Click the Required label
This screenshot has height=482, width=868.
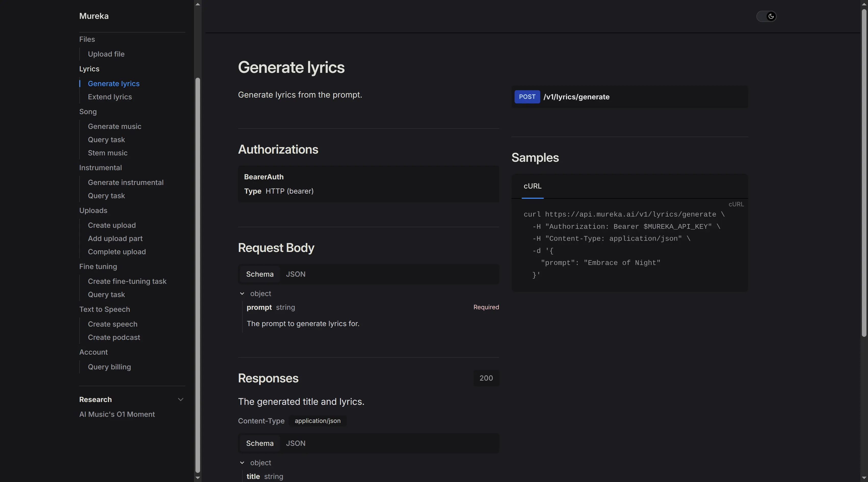click(x=486, y=307)
